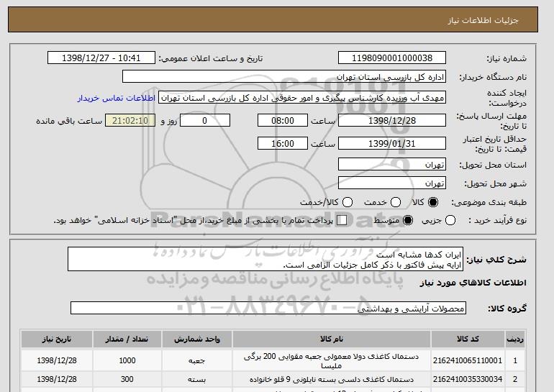Click the row 1 product name ملیسا tissue
This screenshot has height=392, width=554.
(332, 361)
